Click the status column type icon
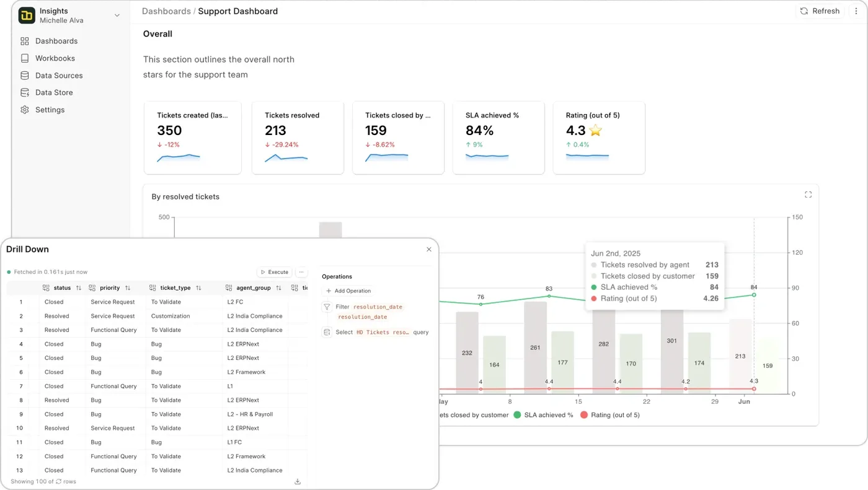 [x=46, y=288]
